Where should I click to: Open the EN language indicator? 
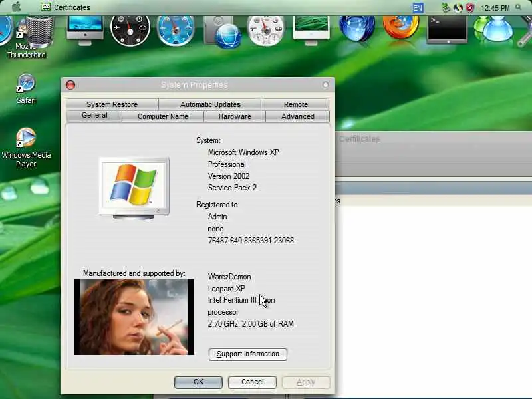[x=418, y=8]
